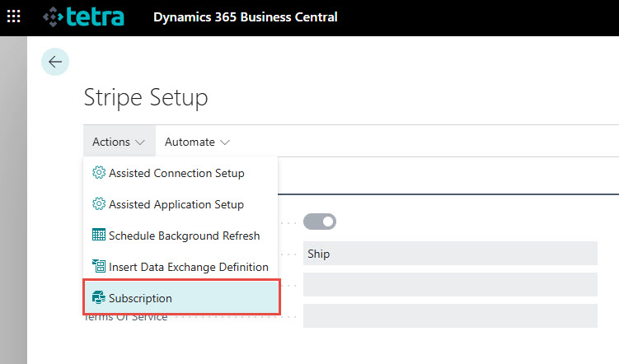This screenshot has height=364, width=619.
Task: Go back using the back arrow
Action: (55, 62)
